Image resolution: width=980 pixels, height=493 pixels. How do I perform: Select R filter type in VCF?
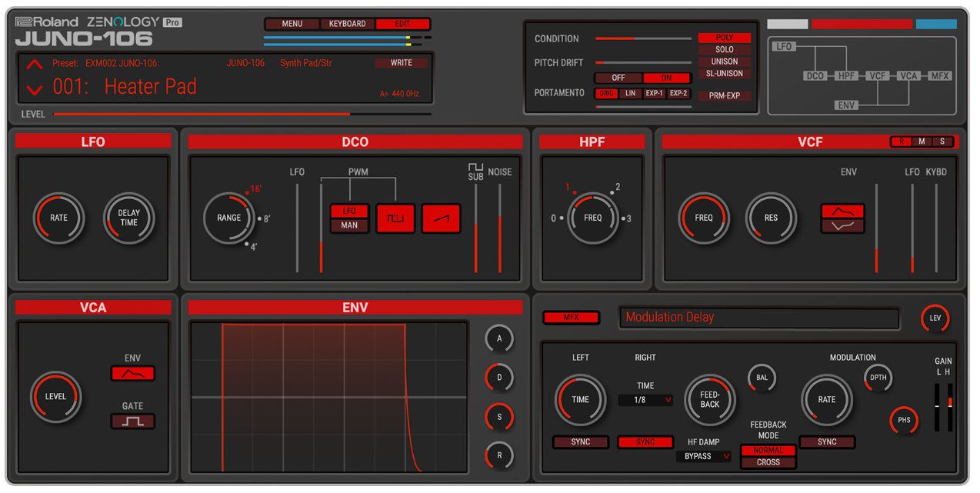[902, 142]
